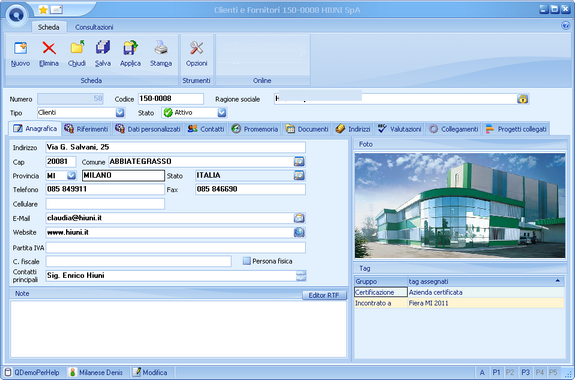Click the MILANO province name field
This screenshot has width=575, height=380.
coord(123,175)
